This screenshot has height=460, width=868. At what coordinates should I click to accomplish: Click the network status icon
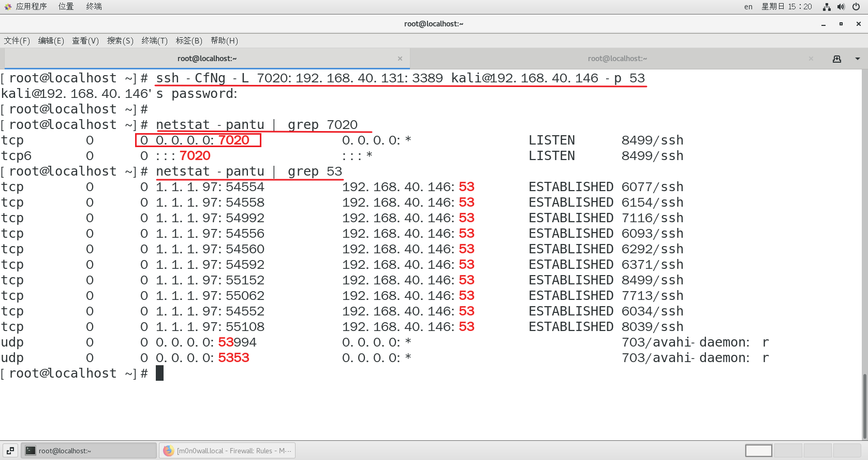(827, 7)
